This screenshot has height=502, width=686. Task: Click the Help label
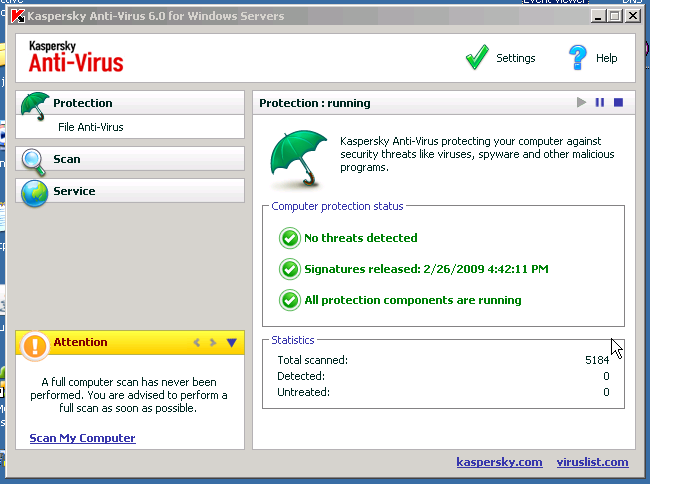(606, 58)
